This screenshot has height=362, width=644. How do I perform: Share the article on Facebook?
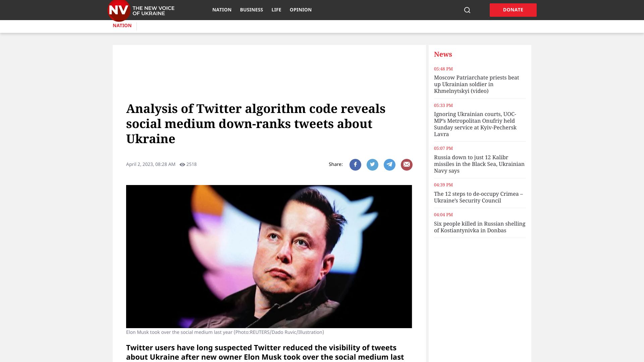click(355, 165)
